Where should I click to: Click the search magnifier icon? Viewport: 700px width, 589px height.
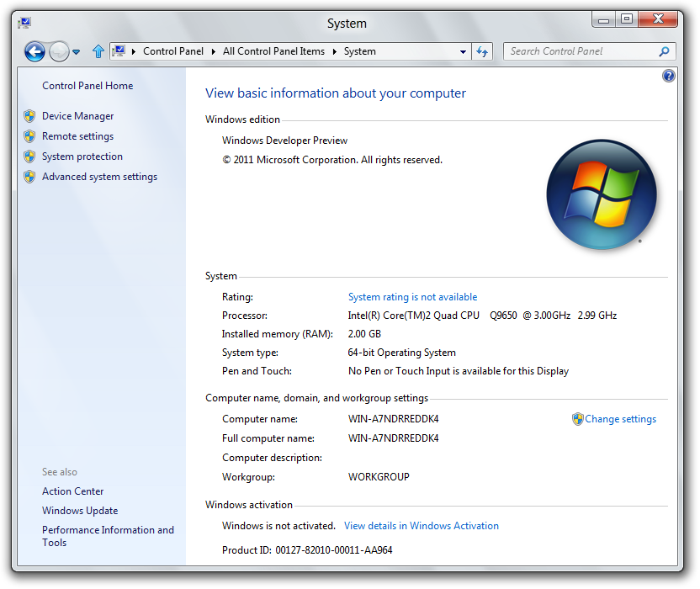click(664, 51)
